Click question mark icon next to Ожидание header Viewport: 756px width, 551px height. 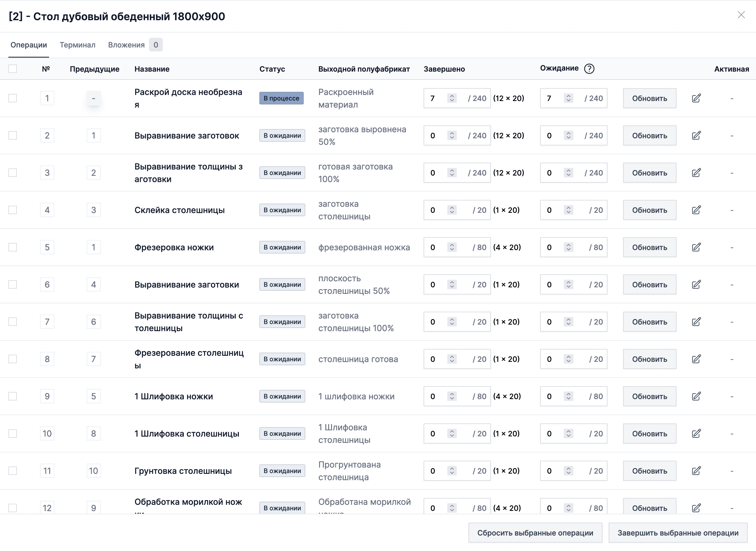pos(589,68)
